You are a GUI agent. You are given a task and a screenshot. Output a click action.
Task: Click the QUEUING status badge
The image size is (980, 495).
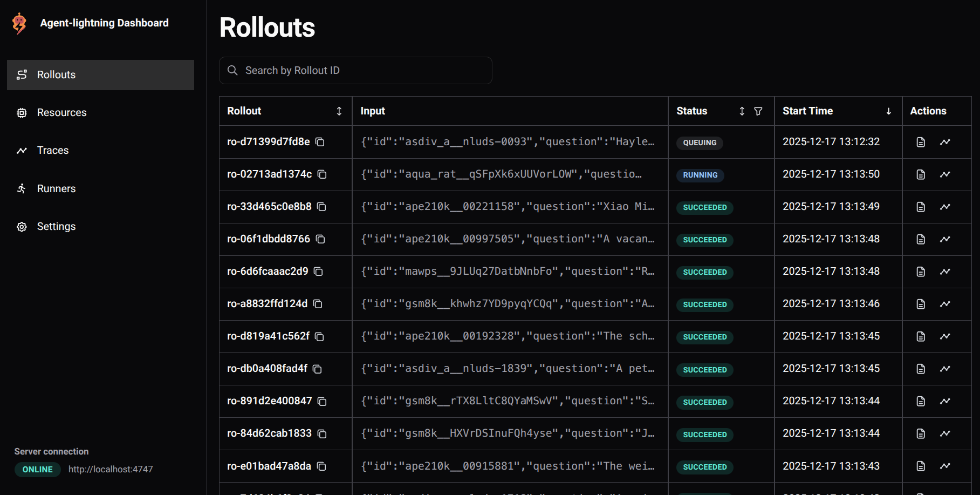coord(700,143)
